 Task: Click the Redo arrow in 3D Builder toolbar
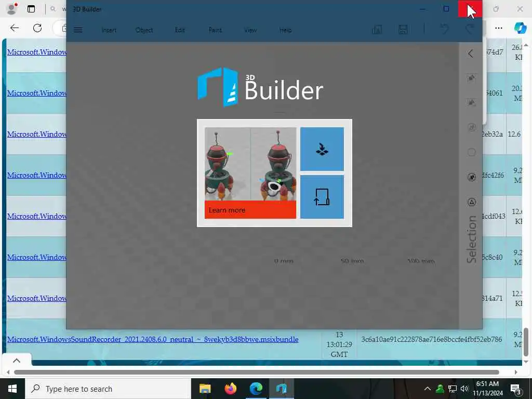click(x=470, y=30)
